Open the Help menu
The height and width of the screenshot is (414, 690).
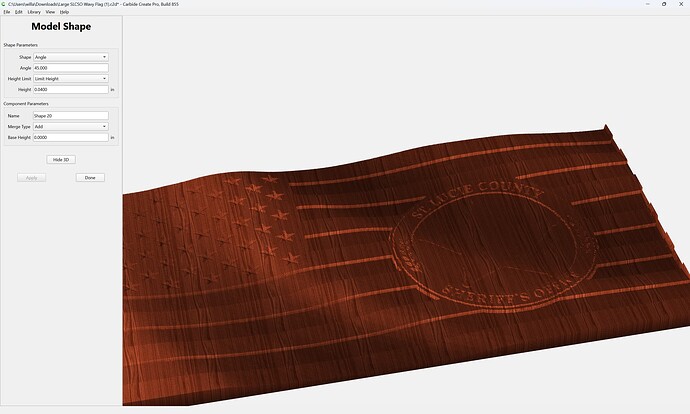pyautogui.click(x=64, y=12)
